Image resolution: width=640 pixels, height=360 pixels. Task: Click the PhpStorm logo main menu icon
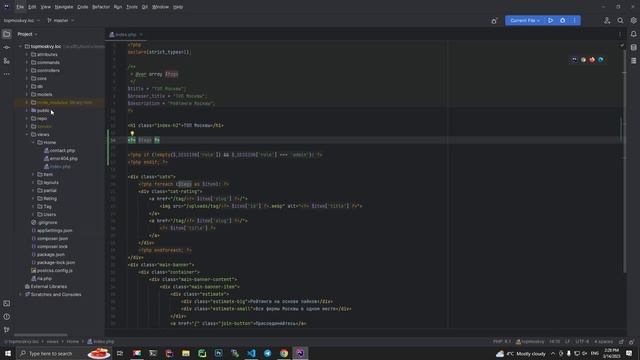click(x=7, y=7)
